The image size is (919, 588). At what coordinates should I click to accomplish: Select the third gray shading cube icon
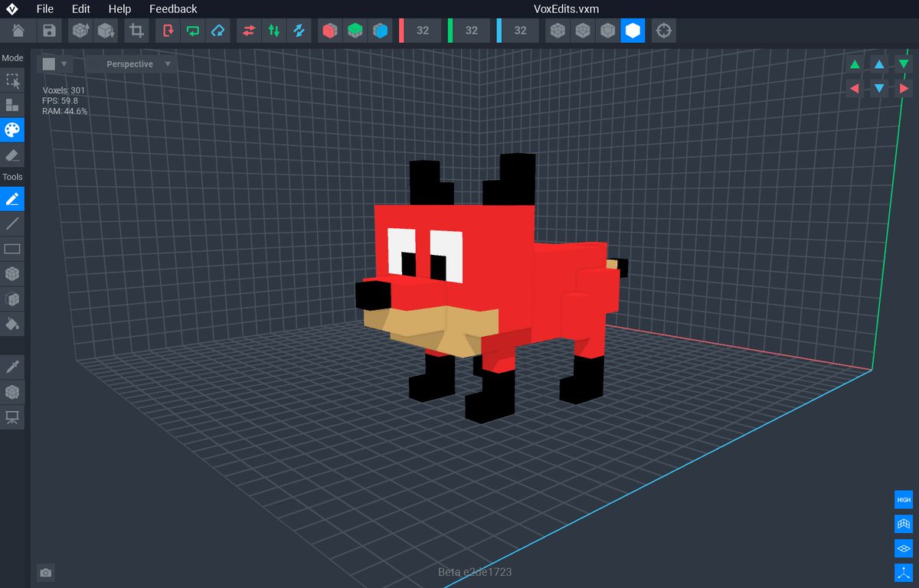[607, 31]
